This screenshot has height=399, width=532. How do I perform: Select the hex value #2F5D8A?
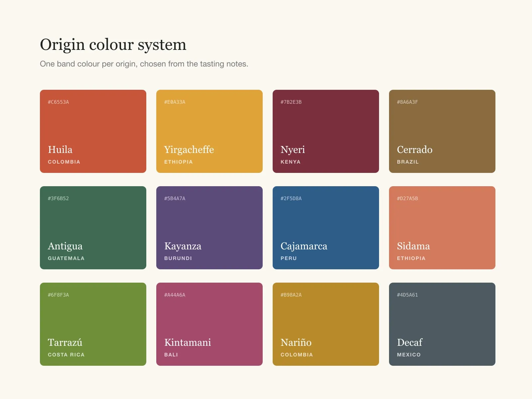tap(291, 199)
